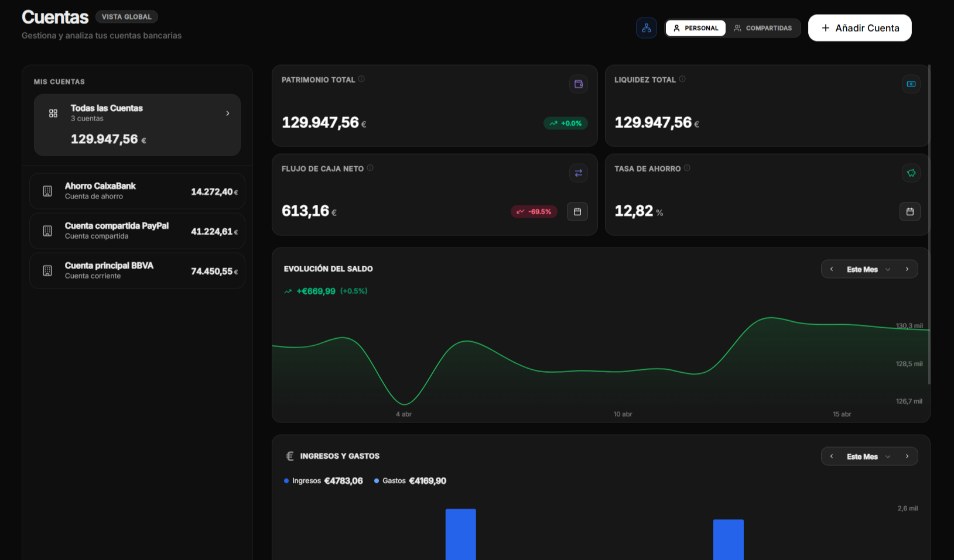954x560 pixels.
Task: Click the Evolución del Saldo heading
Action: pyautogui.click(x=329, y=269)
